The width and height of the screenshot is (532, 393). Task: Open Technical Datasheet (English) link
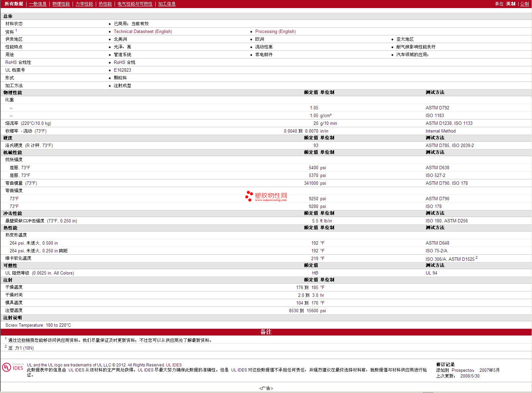coord(143,32)
